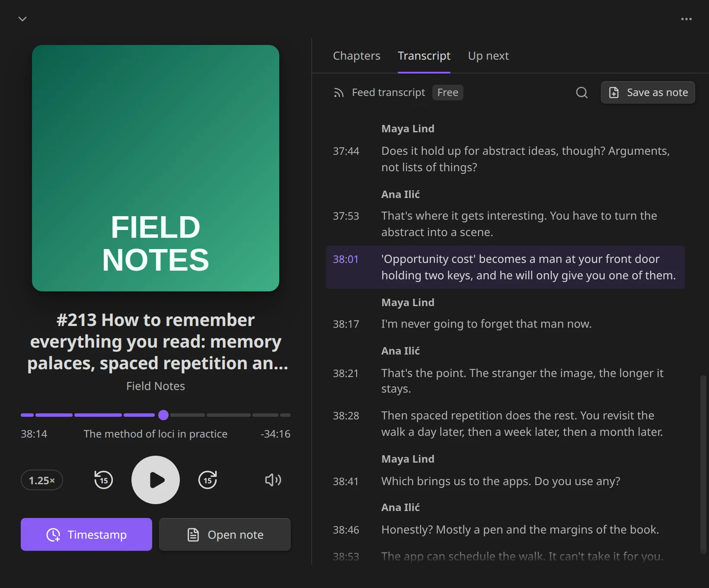Jump to transcript time 38:28
The height and width of the screenshot is (588, 709).
coord(346,415)
